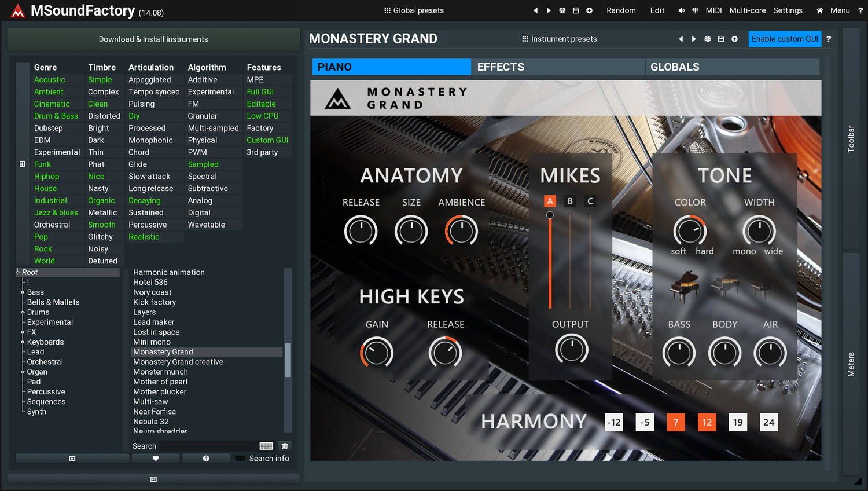Click the speaker icon in the top toolbar
The image size is (868, 491).
681,10
